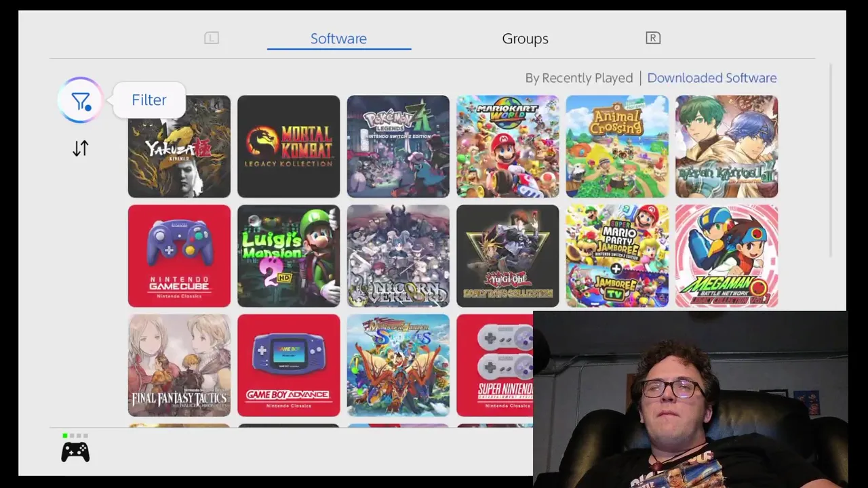
Task: Select the Unicorn Overlord game tile
Action: [x=398, y=256]
